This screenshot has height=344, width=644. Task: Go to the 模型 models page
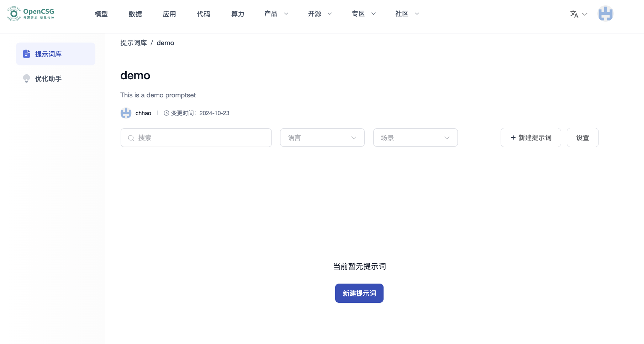coord(101,14)
